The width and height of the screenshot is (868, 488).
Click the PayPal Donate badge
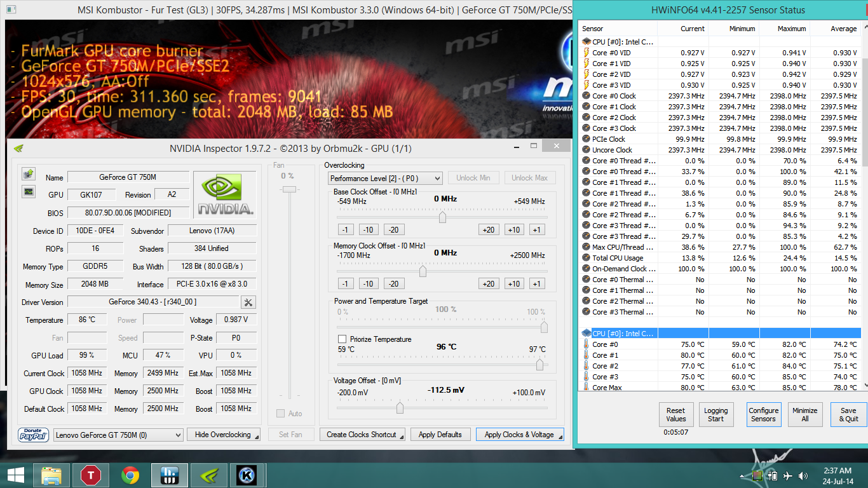[34, 435]
